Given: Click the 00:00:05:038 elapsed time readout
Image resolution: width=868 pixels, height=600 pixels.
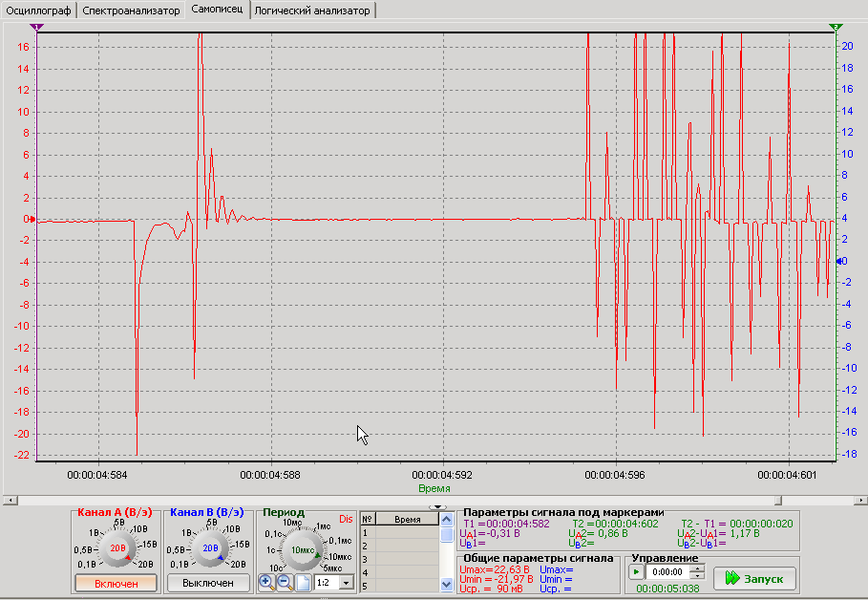Looking at the screenshot, I should (667, 589).
